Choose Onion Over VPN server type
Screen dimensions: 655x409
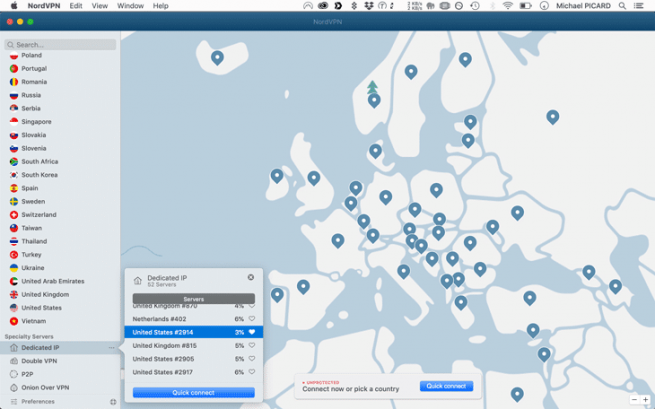point(45,387)
